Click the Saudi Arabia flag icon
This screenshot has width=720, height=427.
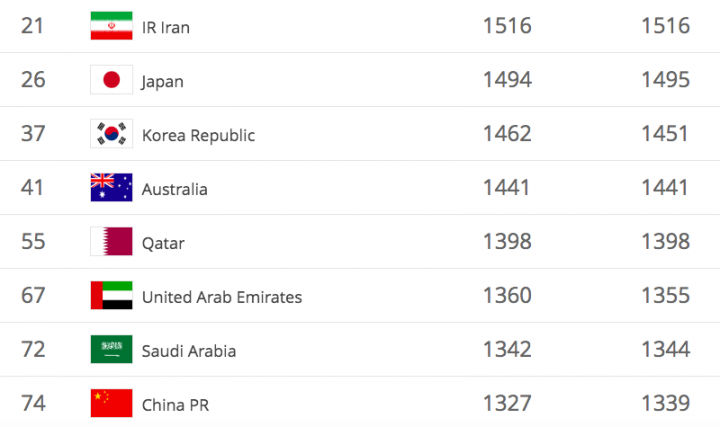point(111,350)
